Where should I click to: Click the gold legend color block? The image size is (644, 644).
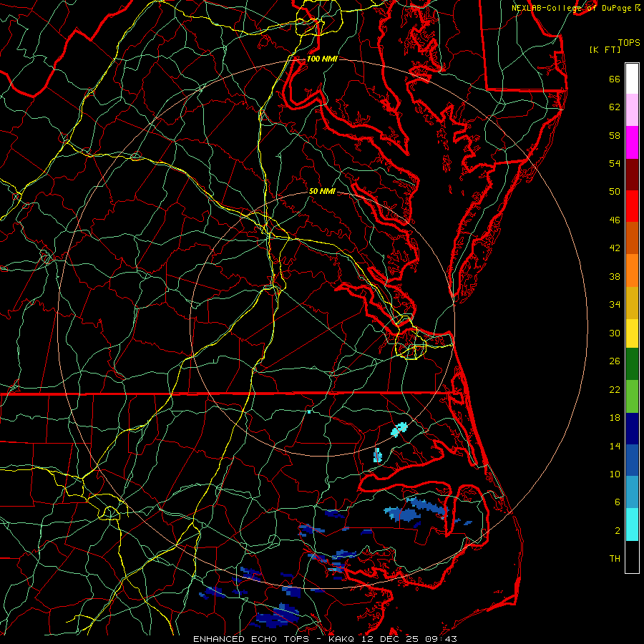pyautogui.click(x=632, y=303)
